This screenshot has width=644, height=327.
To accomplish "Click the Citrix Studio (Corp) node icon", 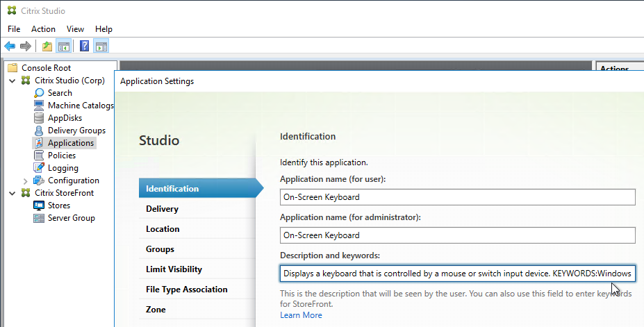I will tap(26, 81).
